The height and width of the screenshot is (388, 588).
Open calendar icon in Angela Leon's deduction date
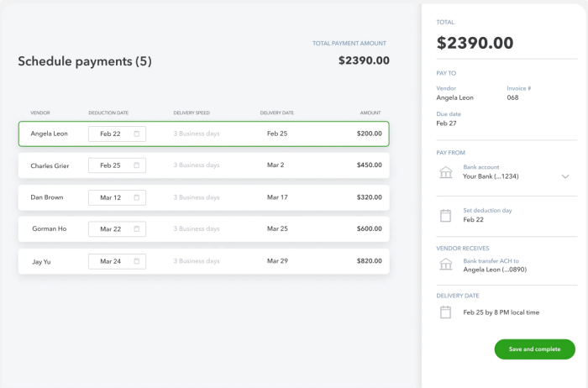click(x=137, y=134)
